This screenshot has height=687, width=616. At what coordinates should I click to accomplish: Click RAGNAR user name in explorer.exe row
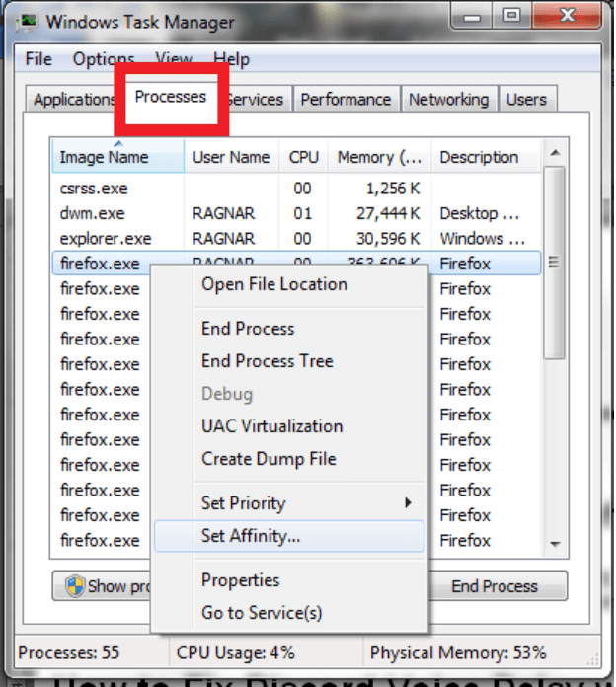point(223,239)
